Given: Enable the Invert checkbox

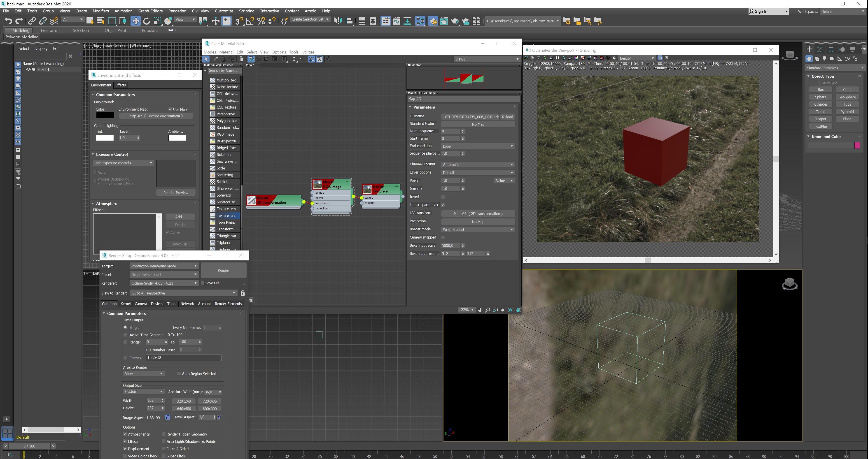Looking at the screenshot, I should pyautogui.click(x=443, y=197).
